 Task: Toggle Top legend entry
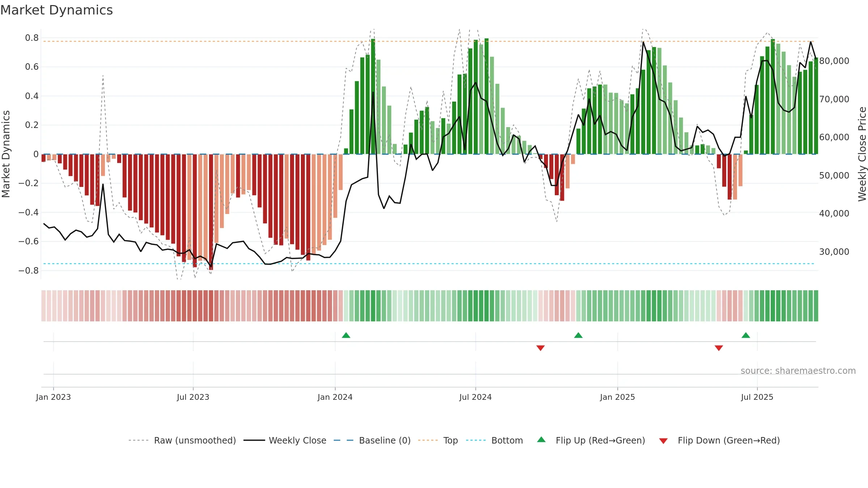pos(438,440)
